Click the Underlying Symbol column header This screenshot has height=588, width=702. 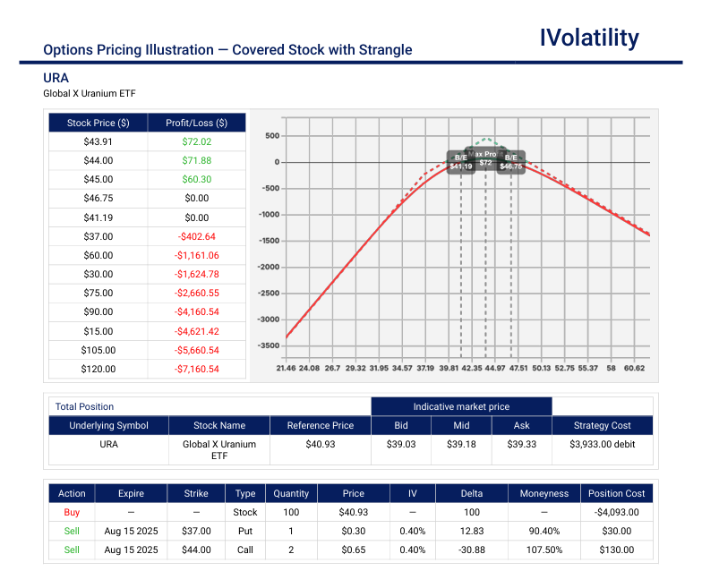tap(109, 426)
